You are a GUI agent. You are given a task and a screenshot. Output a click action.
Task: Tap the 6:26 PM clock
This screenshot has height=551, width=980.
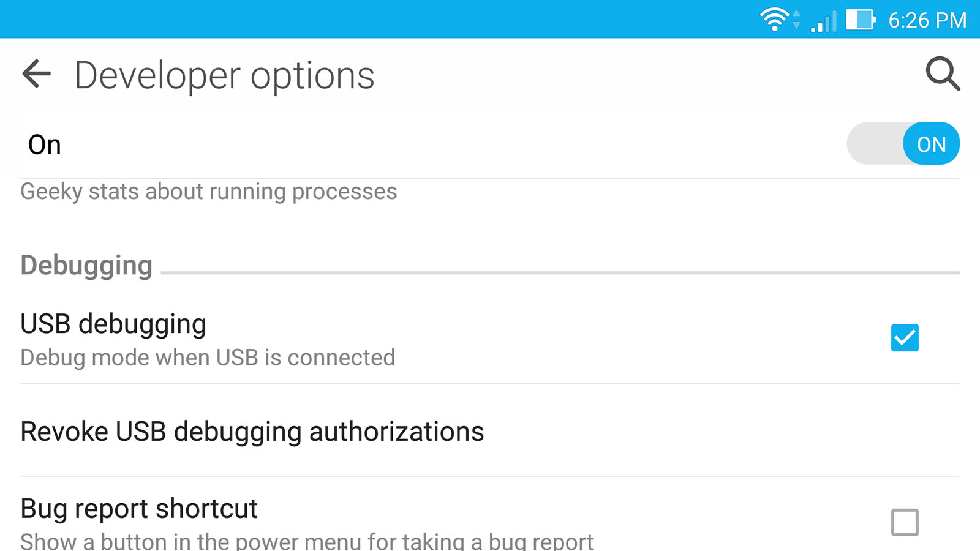pyautogui.click(x=927, y=20)
